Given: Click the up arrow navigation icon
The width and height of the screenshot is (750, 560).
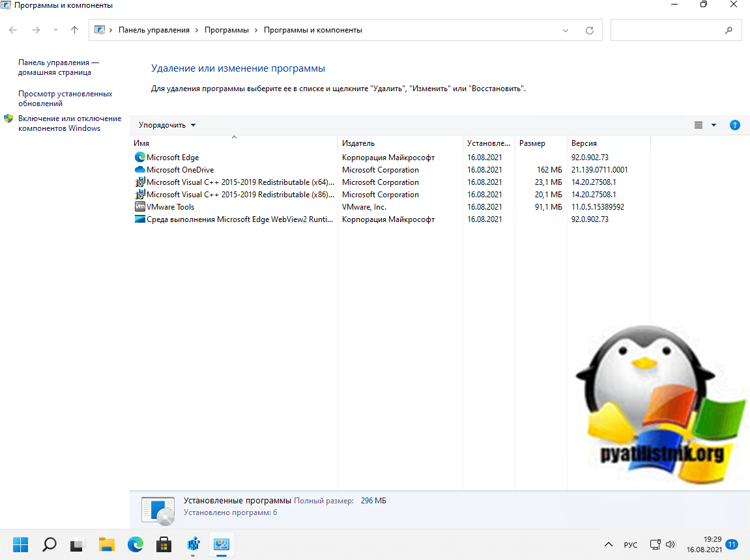Looking at the screenshot, I should click(x=74, y=30).
